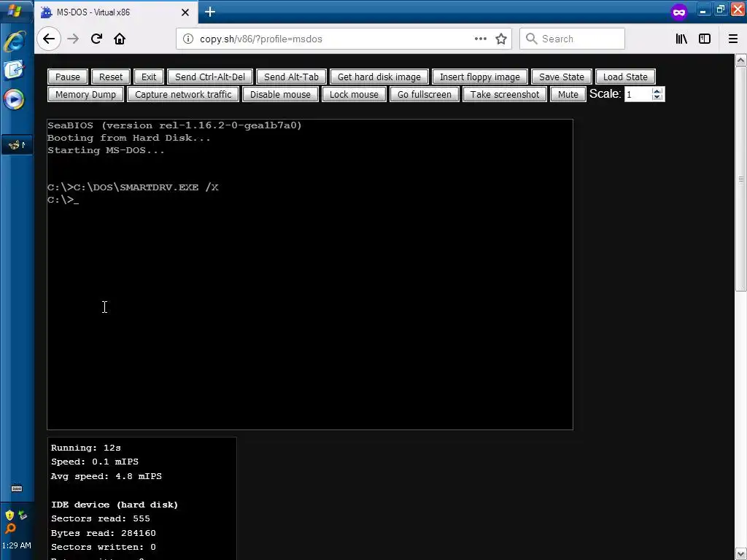Viewport: 747px width, 560px height.
Task: Click the taskbar clock showing 1:29 AM
Action: click(17, 545)
